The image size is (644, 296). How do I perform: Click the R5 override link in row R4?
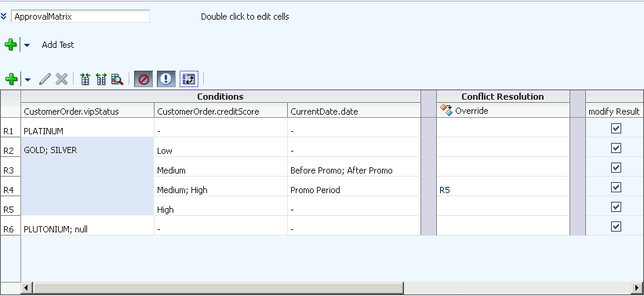445,190
